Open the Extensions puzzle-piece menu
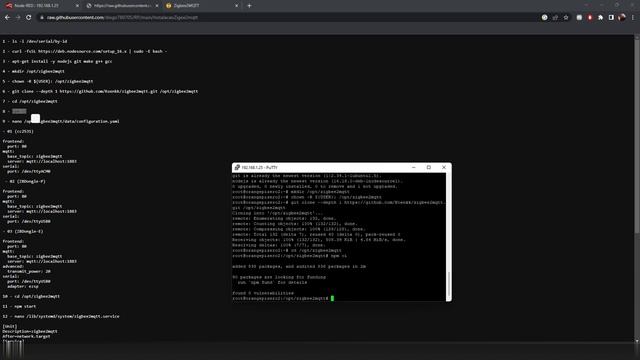 (x=600, y=18)
